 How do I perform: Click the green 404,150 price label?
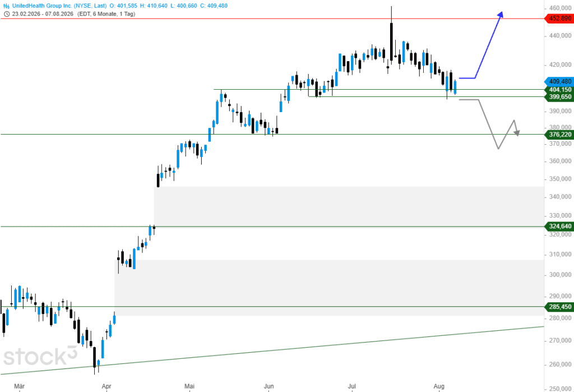[559, 89]
